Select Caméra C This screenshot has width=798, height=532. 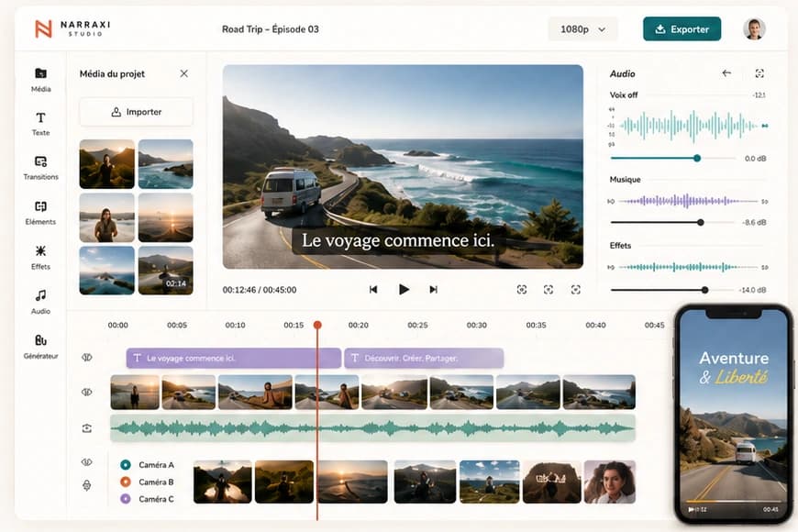pyautogui.click(x=148, y=499)
